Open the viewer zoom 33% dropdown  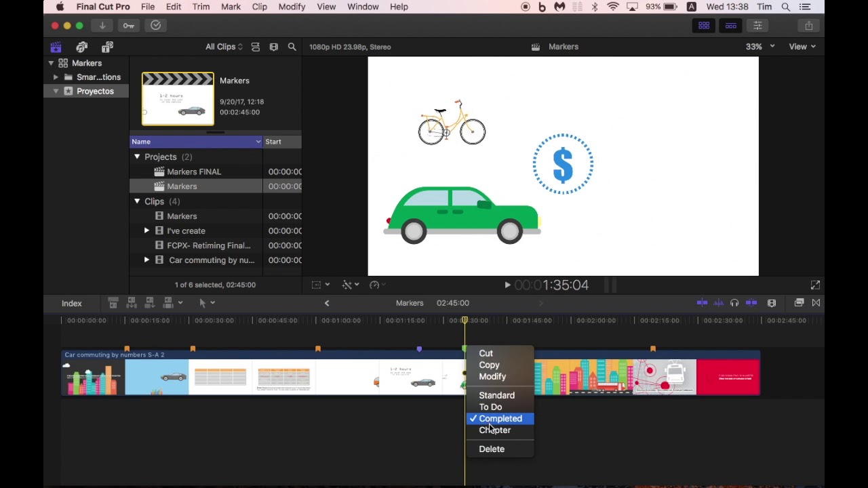pos(760,47)
